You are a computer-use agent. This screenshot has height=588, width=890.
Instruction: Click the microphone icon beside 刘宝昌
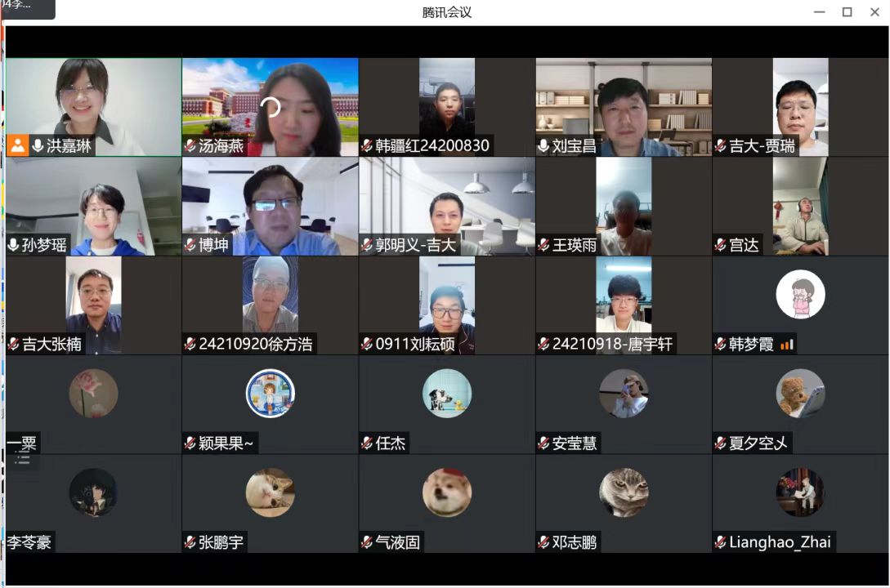click(x=543, y=146)
